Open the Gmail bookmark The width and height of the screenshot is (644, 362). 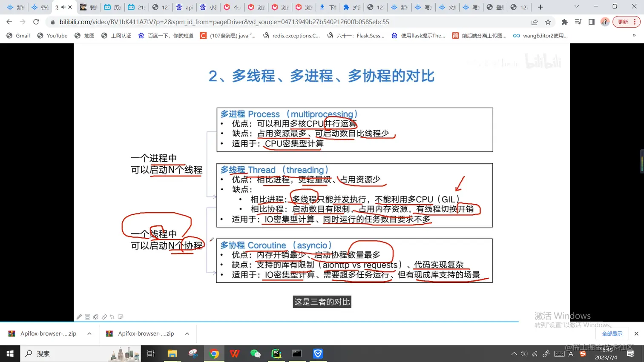click(x=18, y=36)
